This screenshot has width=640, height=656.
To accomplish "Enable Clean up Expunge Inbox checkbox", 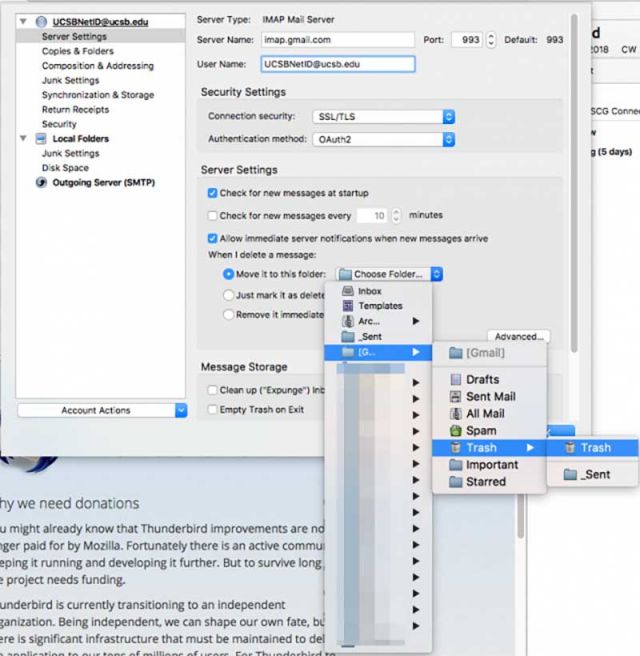I will click(212, 390).
